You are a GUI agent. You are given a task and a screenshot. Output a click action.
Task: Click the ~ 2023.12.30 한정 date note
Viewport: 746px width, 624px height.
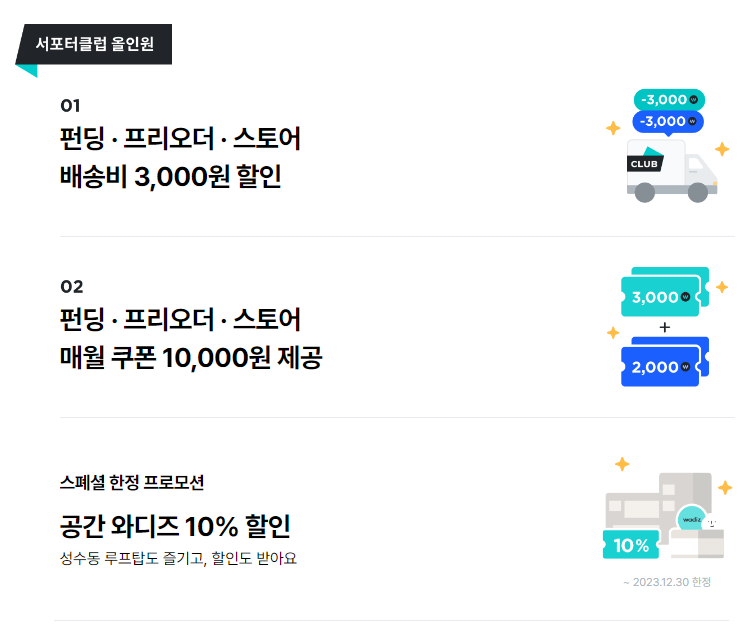coord(666,582)
